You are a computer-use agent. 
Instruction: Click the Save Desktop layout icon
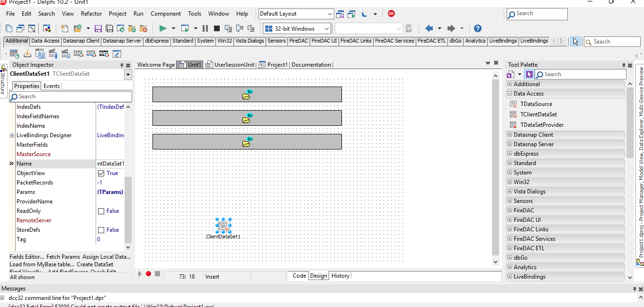pyautogui.click(x=340, y=14)
